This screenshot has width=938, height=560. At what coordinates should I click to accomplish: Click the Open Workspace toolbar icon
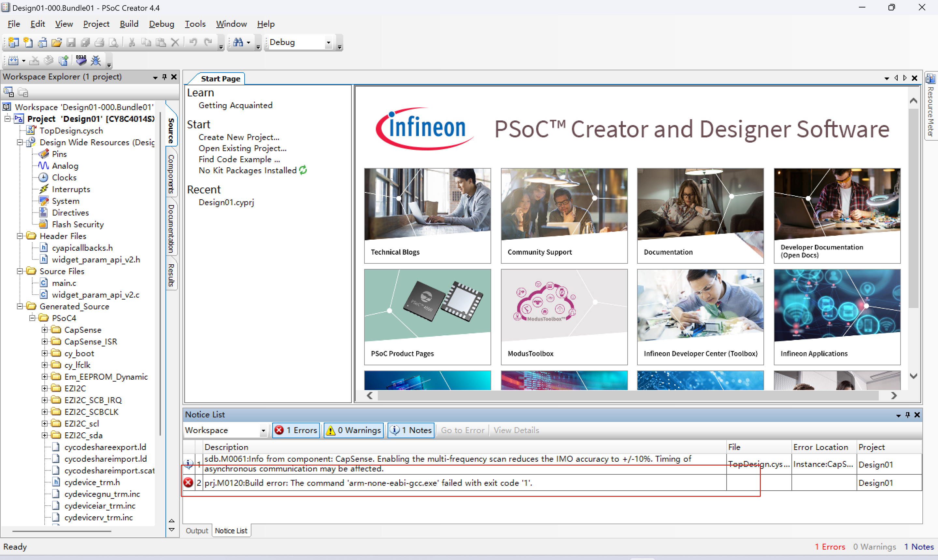point(42,42)
